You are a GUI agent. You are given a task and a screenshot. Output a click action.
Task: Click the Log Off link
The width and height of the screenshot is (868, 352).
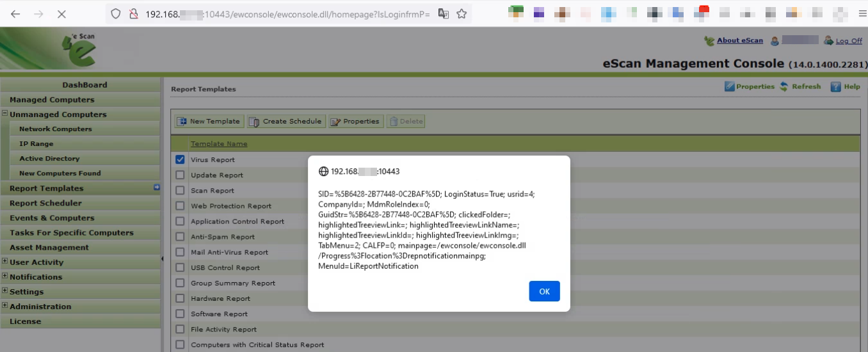(x=849, y=41)
